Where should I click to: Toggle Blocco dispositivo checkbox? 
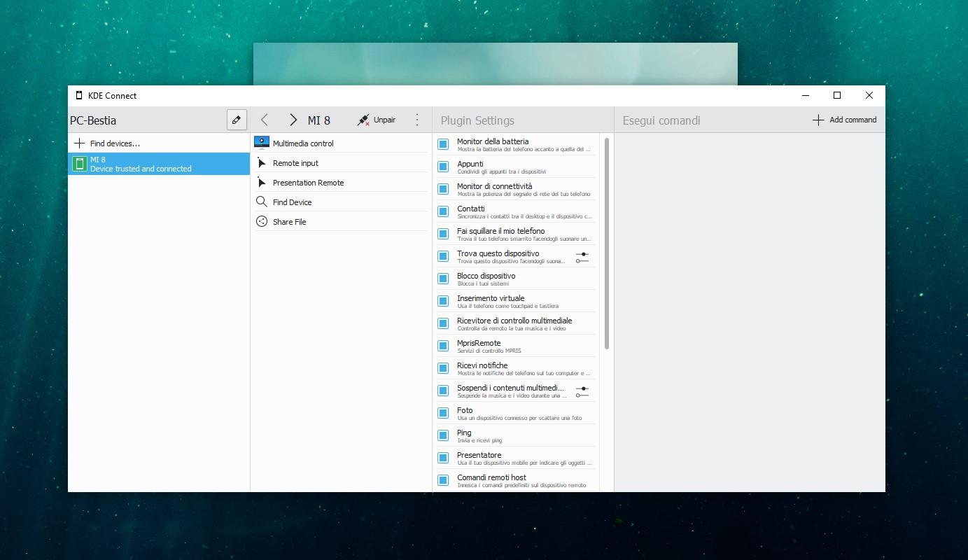pos(443,279)
